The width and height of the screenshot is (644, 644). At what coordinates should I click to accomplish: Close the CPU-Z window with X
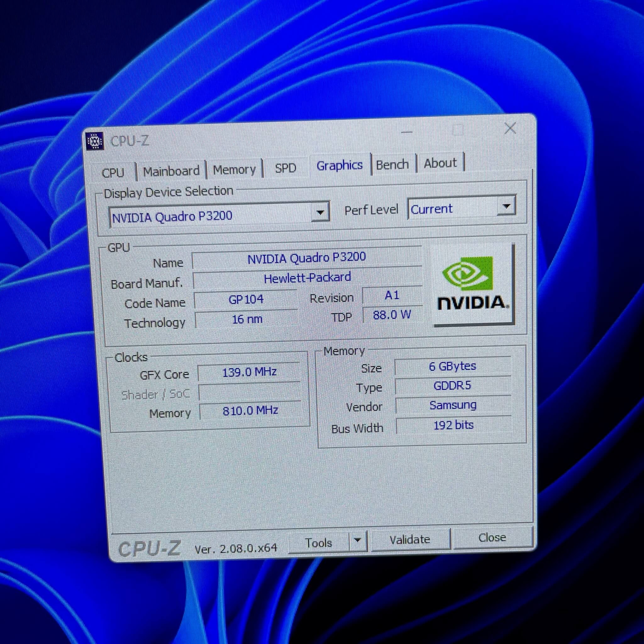[x=510, y=128]
